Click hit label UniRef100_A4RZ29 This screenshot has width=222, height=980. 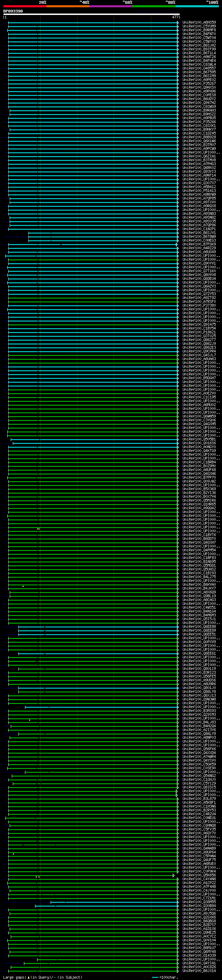pos(199,248)
